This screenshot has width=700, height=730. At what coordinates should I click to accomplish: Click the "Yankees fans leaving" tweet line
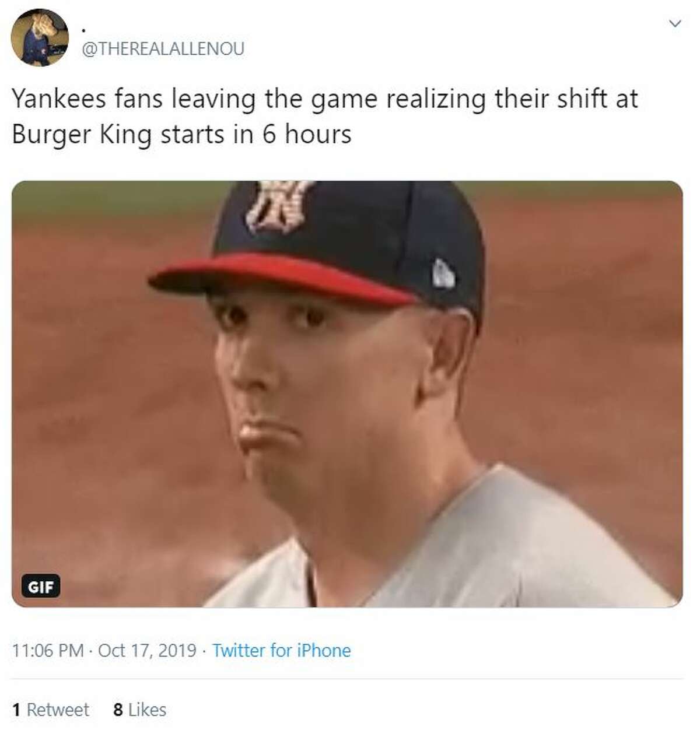coord(324,99)
